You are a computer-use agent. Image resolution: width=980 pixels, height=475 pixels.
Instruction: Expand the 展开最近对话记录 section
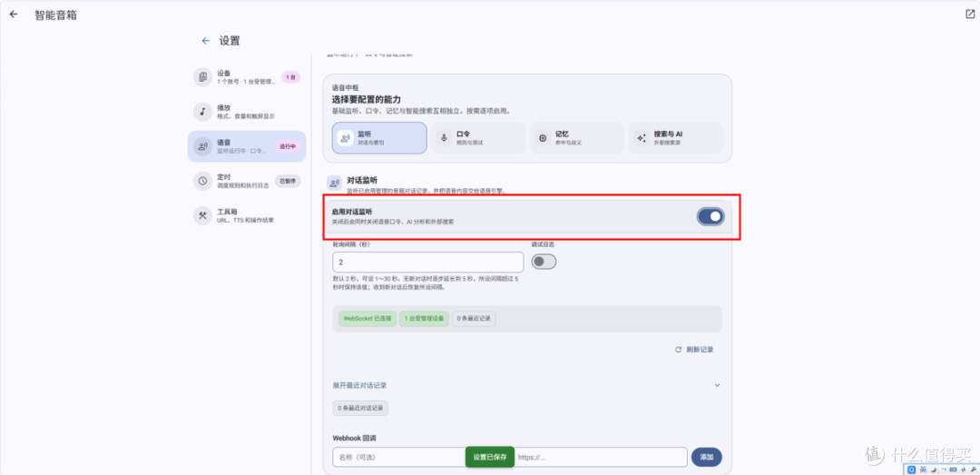point(527,385)
